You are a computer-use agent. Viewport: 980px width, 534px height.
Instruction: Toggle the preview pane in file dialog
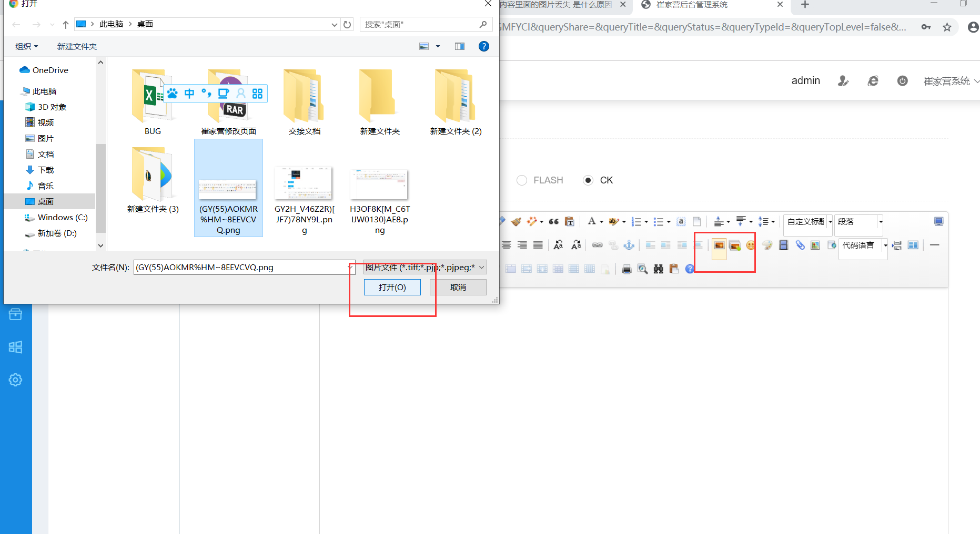(x=460, y=46)
